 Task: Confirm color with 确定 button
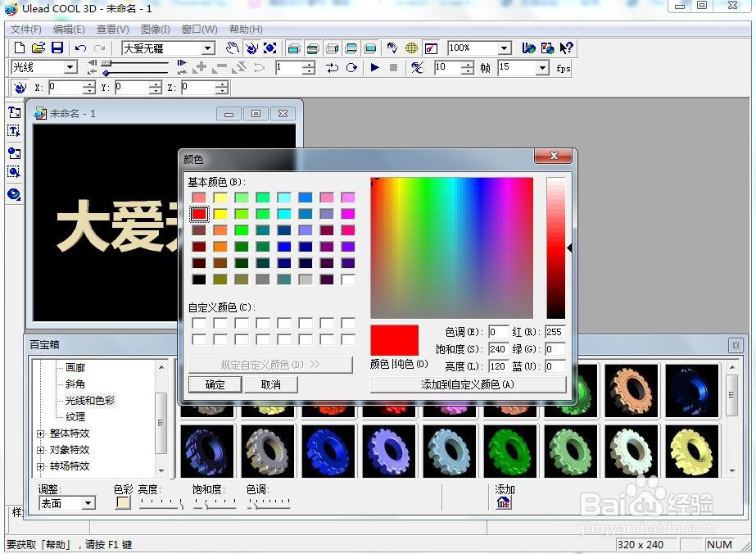[215, 384]
